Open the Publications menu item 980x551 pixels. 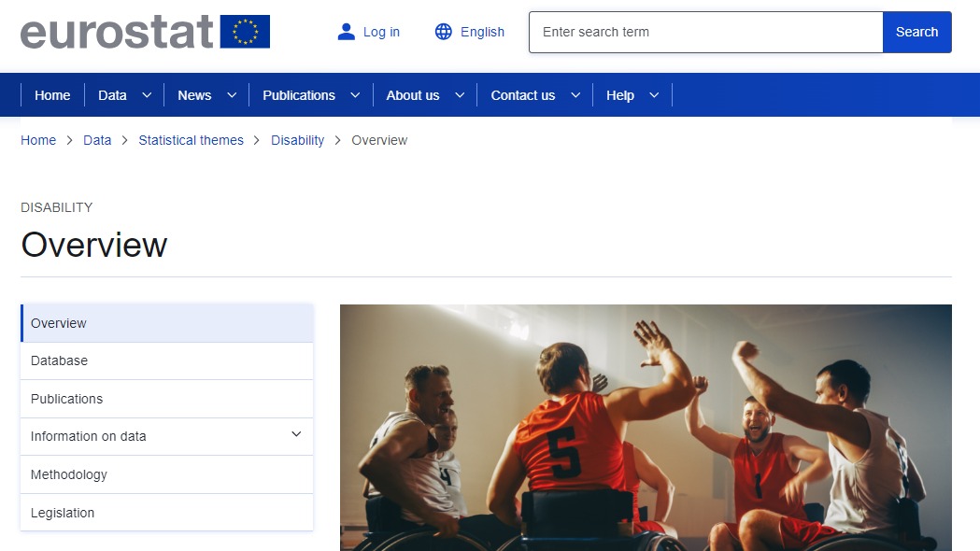[299, 95]
